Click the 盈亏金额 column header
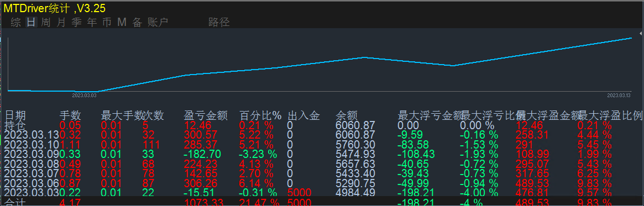The height and width of the screenshot is (206, 644). (206, 116)
